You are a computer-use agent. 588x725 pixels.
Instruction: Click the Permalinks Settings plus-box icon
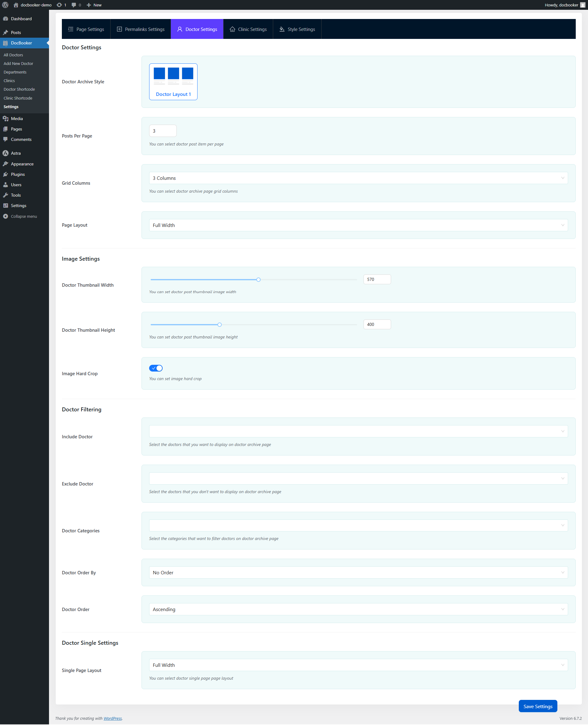[x=119, y=29]
